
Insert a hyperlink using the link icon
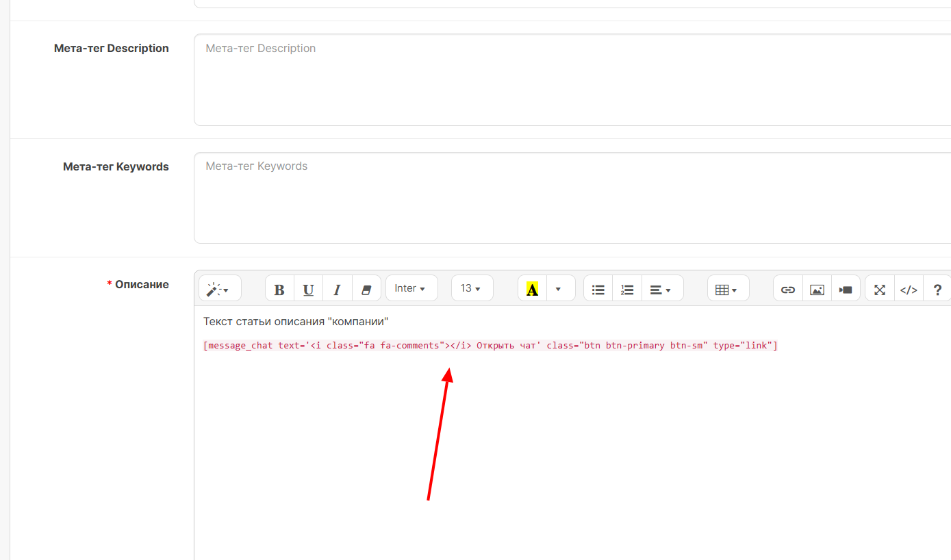787,289
